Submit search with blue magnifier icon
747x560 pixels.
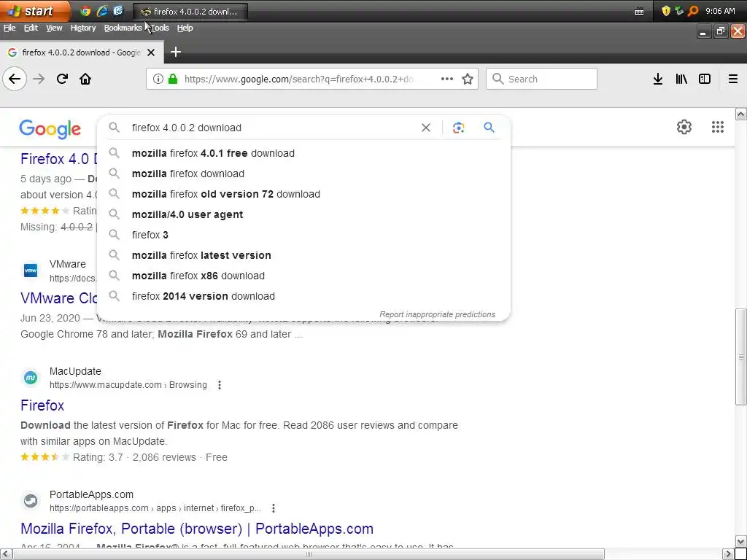[x=489, y=127]
